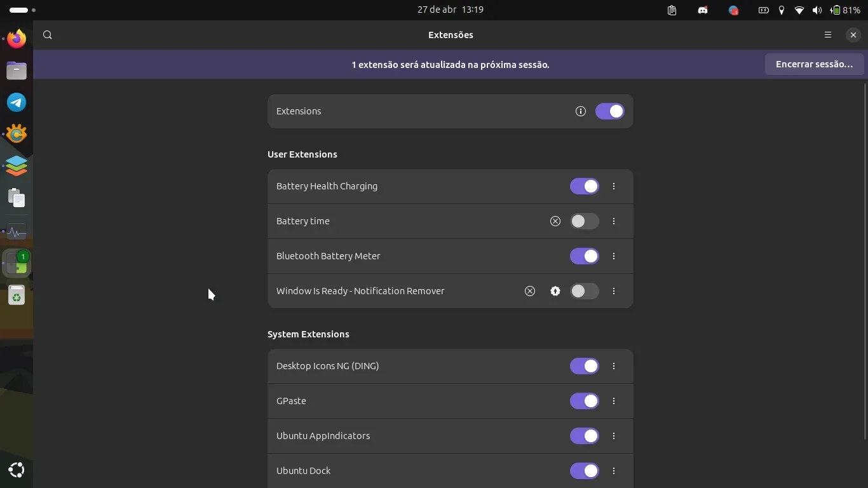
Task: Click update icon for Window Is Ready extension
Action: [555, 291]
